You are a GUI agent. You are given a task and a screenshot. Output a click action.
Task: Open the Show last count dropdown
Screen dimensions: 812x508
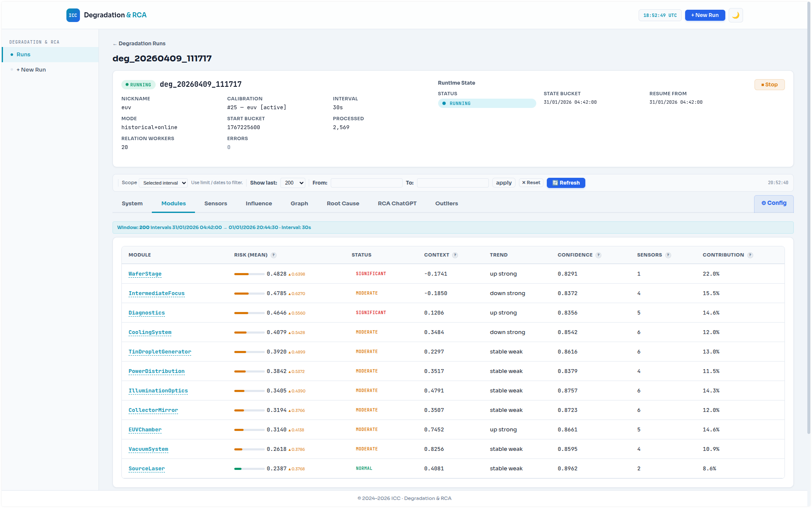pos(293,182)
